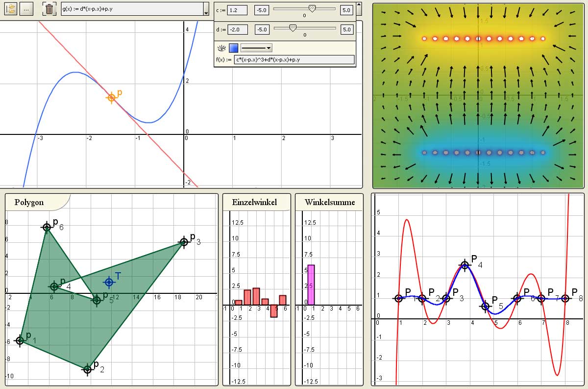The width and height of the screenshot is (588, 389).
Task: Select the Polygon tab
Action: (x=29, y=201)
